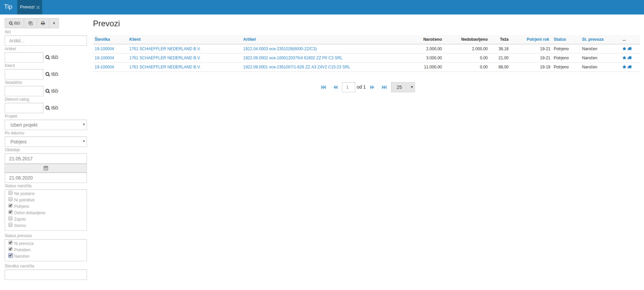Collapse the filter panel with the left arrow
Viewport: 644px width, 290px height.
click(53, 23)
